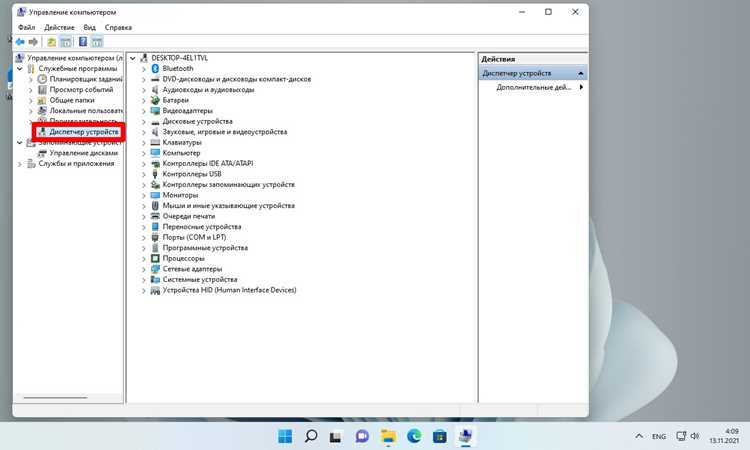Image resolution: width=750 pixels, height=450 pixels.
Task: Click the Планировщик заданий clock icon
Action: (42, 79)
